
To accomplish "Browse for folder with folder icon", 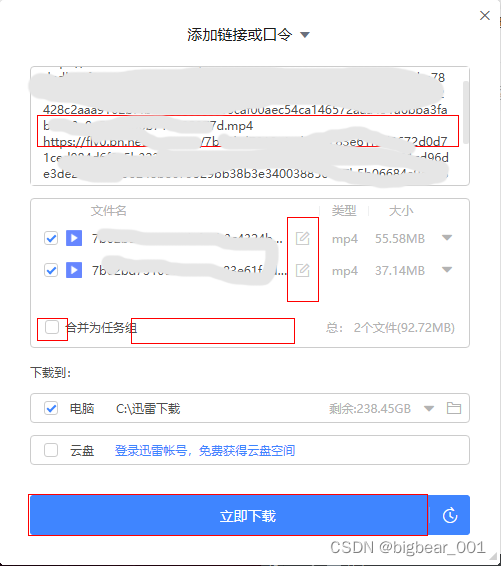I will pyautogui.click(x=454, y=408).
